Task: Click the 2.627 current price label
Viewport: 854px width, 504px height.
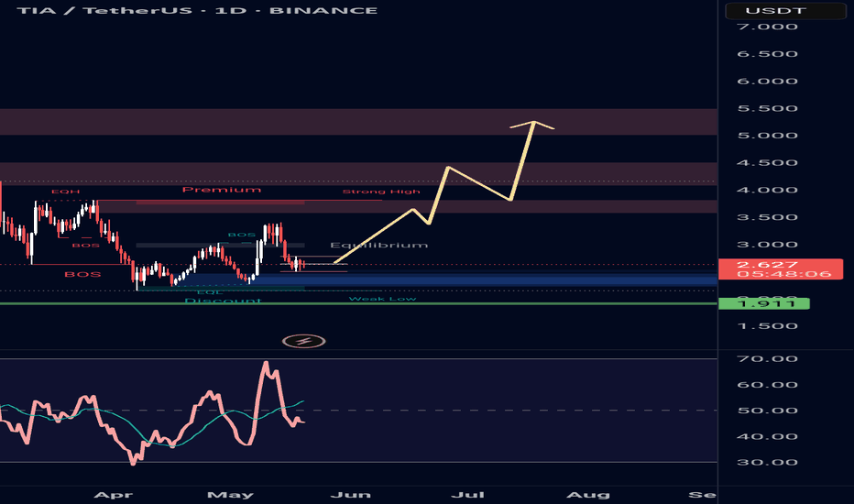Action: [781, 269]
